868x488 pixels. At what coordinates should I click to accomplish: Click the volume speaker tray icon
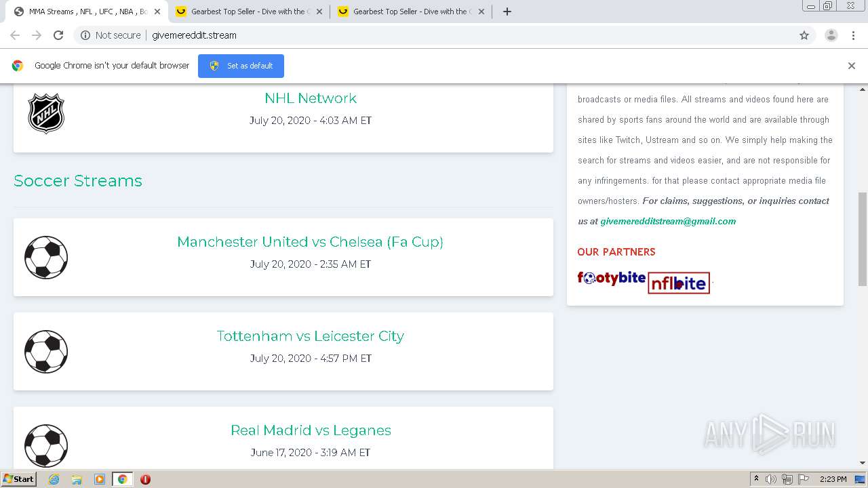coord(771,479)
